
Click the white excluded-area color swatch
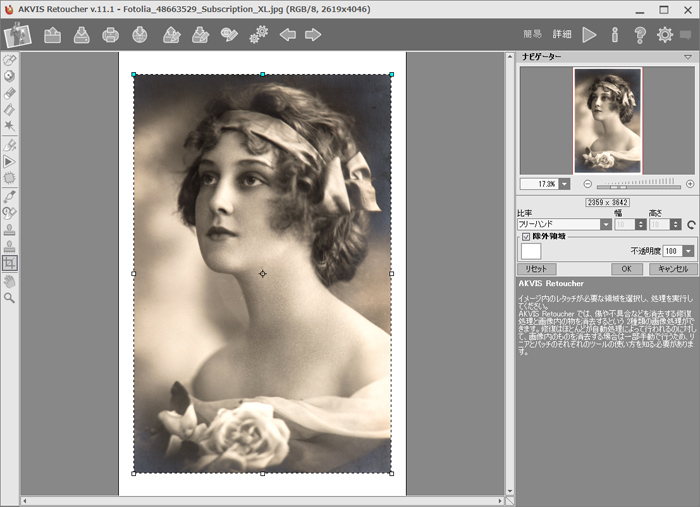tap(531, 251)
